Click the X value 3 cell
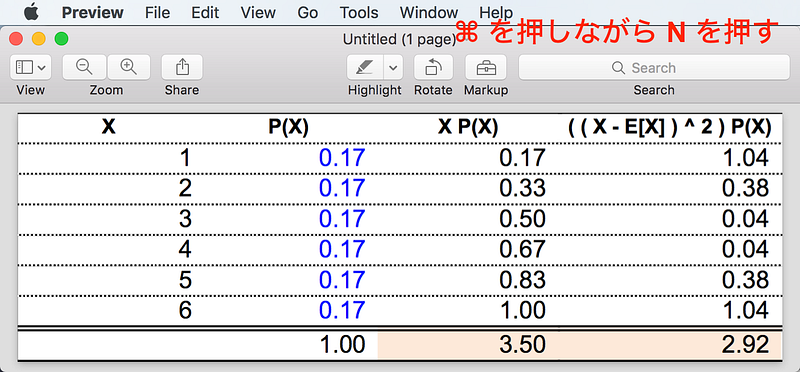 point(185,219)
